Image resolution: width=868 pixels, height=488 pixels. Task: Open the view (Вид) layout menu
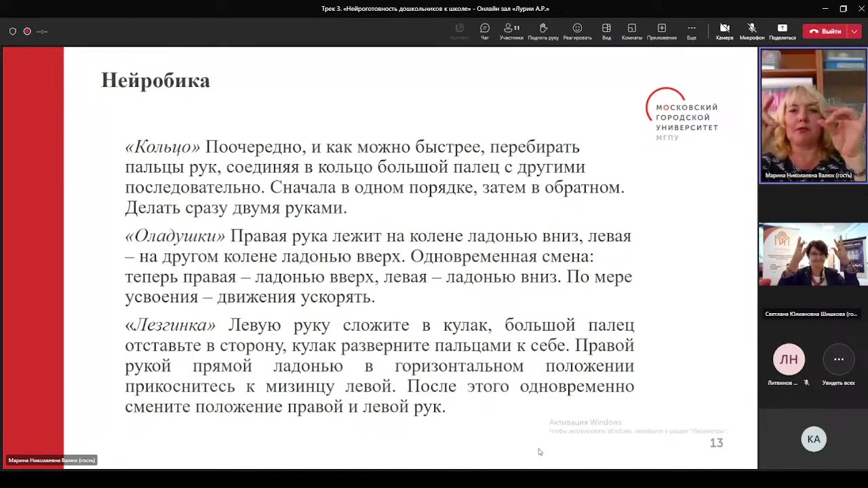(606, 30)
